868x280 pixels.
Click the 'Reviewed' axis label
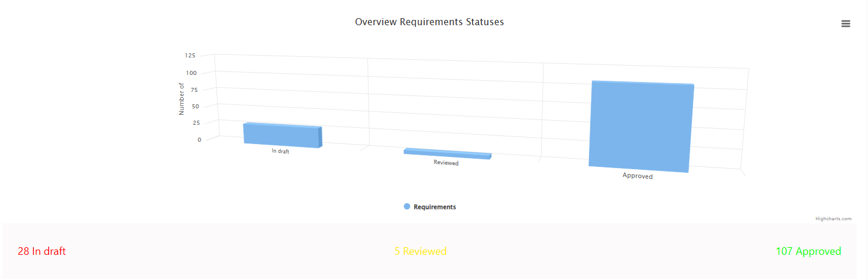click(446, 163)
